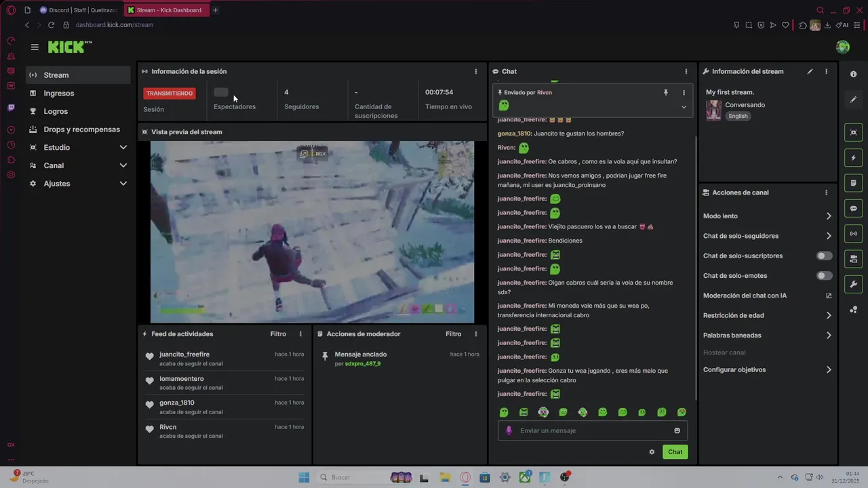868x488 pixels.
Task: Click the stream preview video
Action: pyautogui.click(x=312, y=232)
